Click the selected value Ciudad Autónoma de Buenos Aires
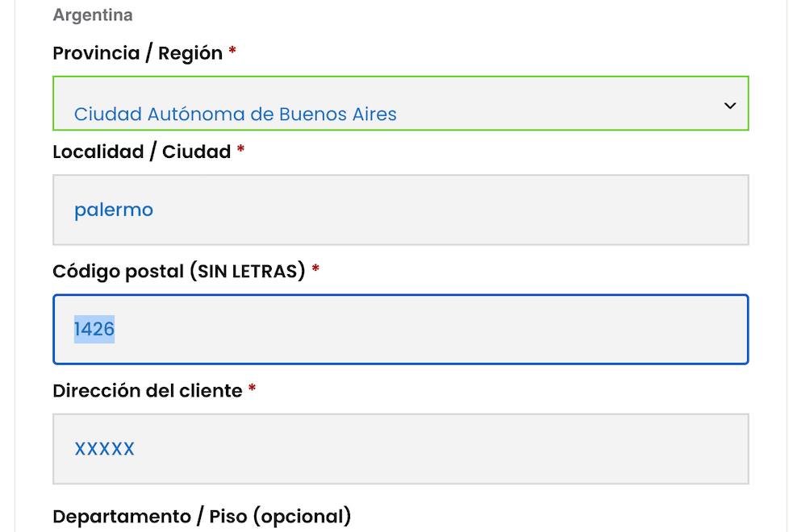Viewport: 789px width, 532px height. [236, 114]
